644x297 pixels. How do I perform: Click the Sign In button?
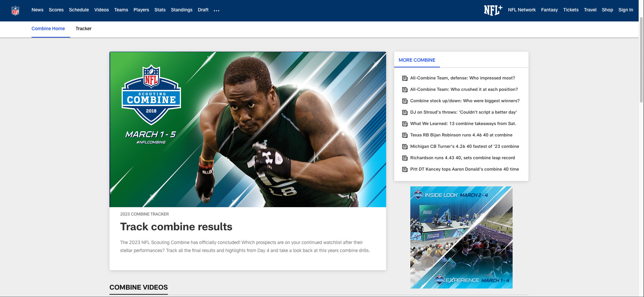pos(626,10)
